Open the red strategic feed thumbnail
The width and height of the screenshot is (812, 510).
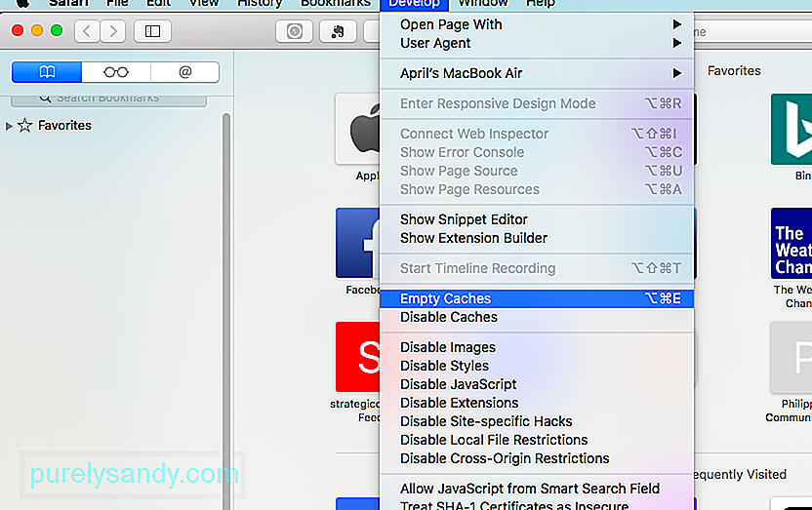(357, 356)
